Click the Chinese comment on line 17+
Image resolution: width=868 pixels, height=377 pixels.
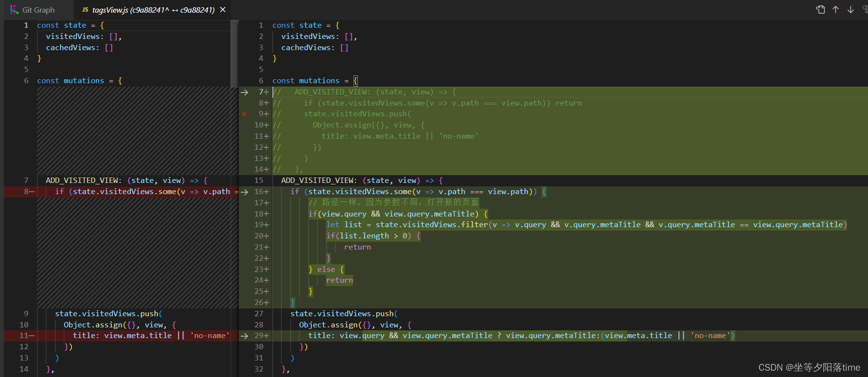pyautogui.click(x=393, y=202)
